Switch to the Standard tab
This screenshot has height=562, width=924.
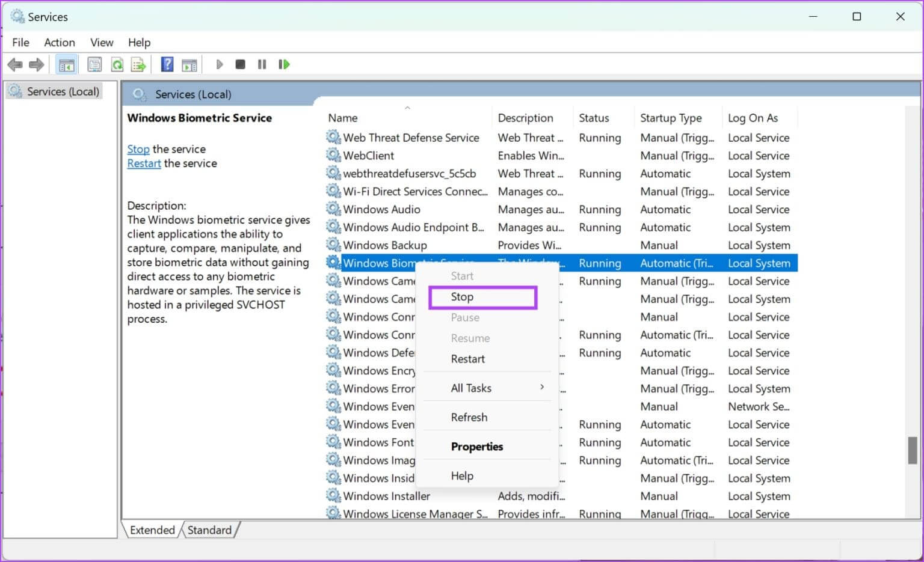209,530
